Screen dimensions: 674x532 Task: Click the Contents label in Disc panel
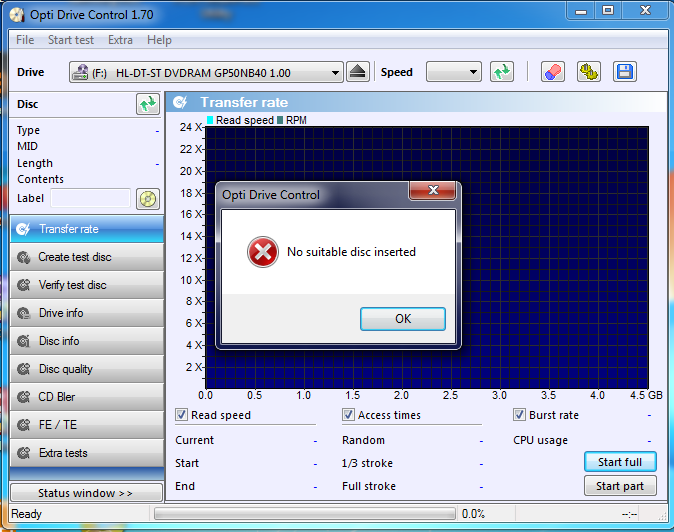[x=40, y=179]
